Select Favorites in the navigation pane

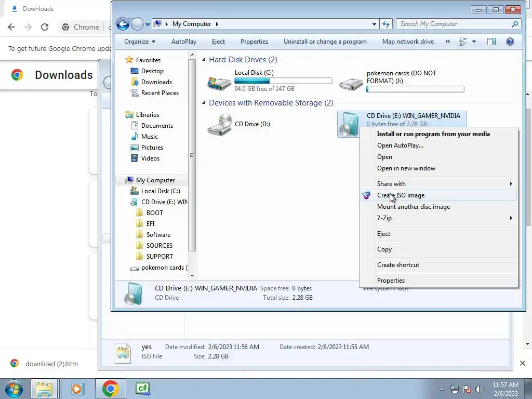pyautogui.click(x=148, y=60)
